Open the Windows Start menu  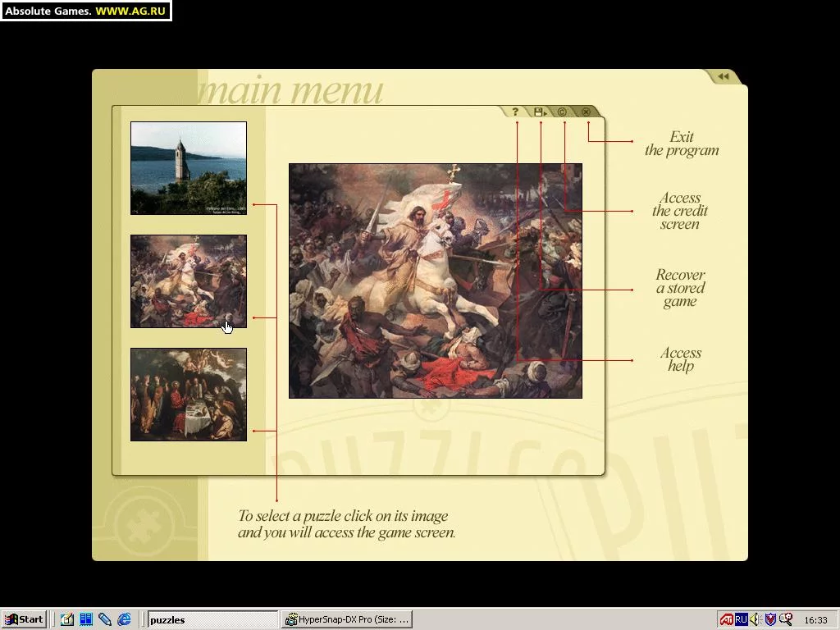coord(24,619)
